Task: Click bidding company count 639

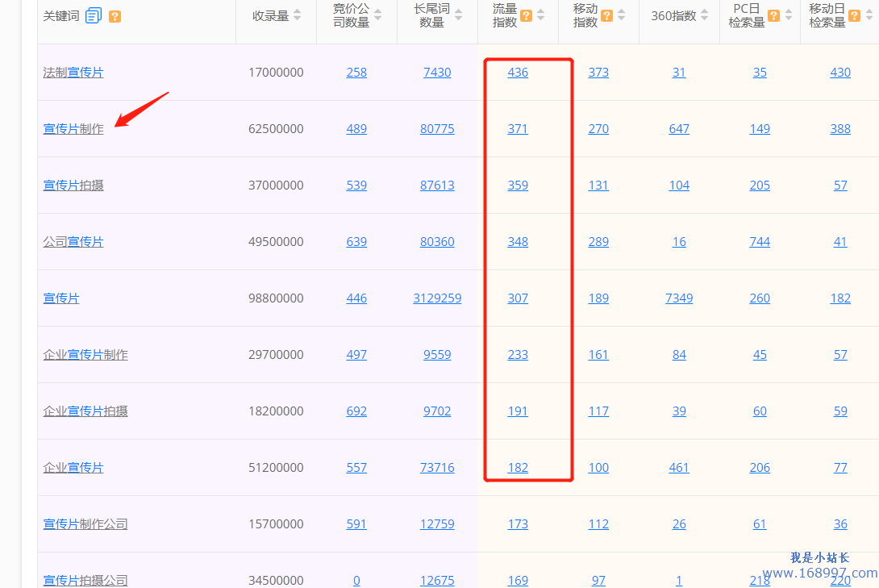Action: 356,242
